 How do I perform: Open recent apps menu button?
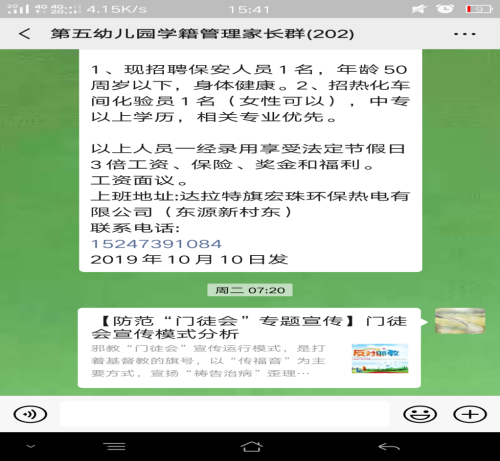(114, 447)
